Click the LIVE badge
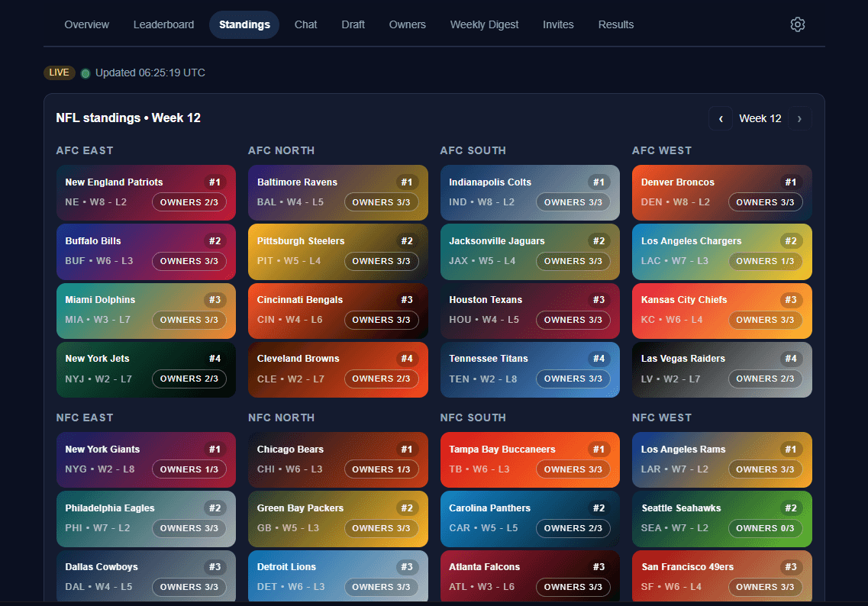 [59, 73]
